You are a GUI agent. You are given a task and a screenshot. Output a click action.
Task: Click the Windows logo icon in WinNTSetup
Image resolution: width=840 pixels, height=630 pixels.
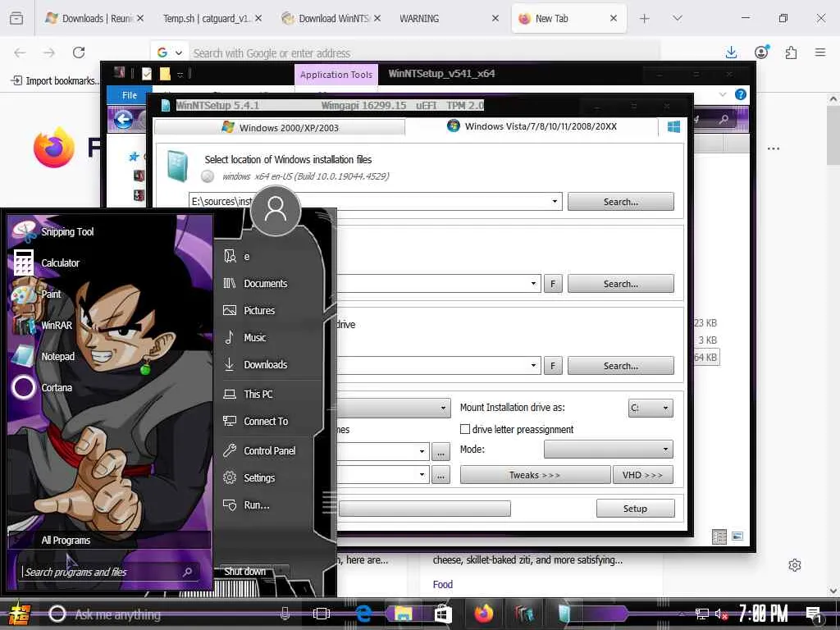tap(674, 126)
